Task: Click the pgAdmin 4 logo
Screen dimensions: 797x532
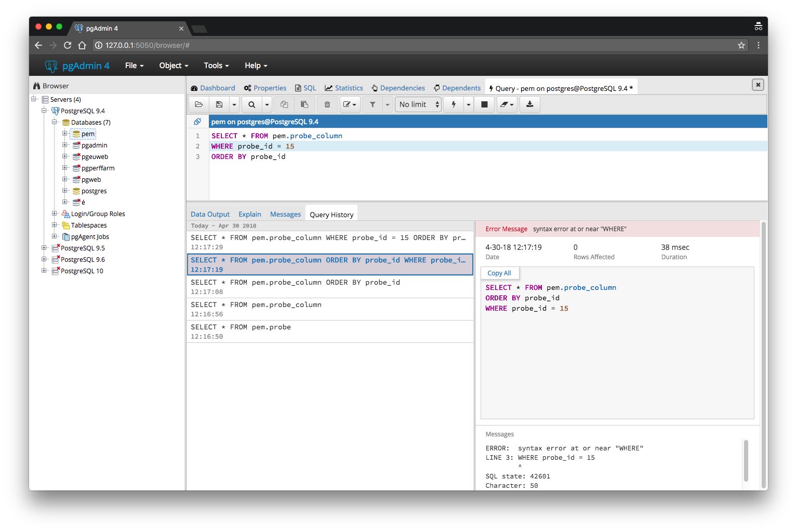Action: [x=77, y=65]
